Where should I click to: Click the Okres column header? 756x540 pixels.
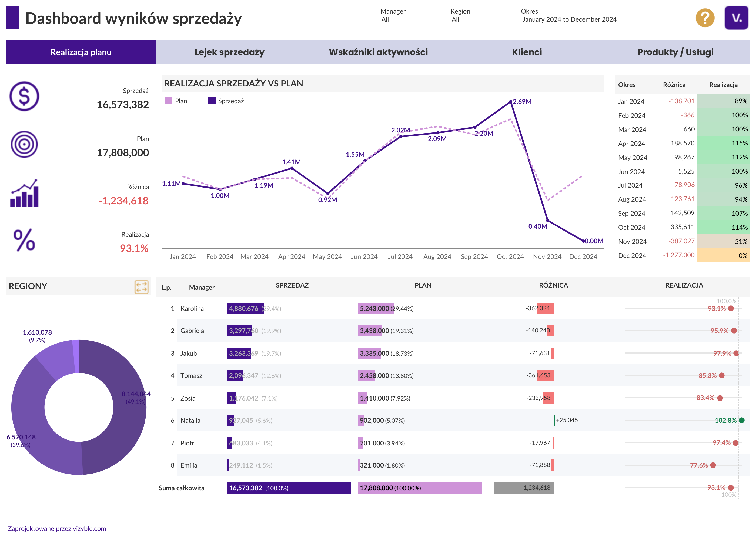coord(626,85)
